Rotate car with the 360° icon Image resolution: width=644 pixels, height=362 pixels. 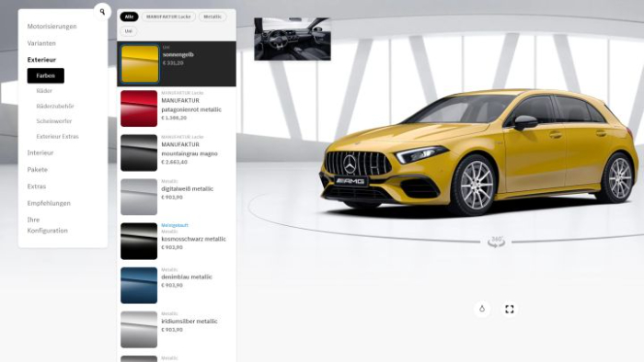496,242
